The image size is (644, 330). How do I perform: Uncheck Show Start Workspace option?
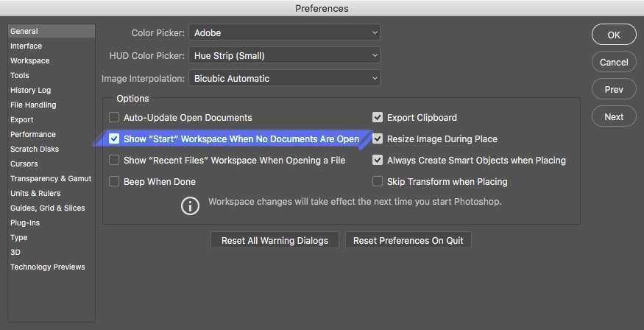point(114,138)
